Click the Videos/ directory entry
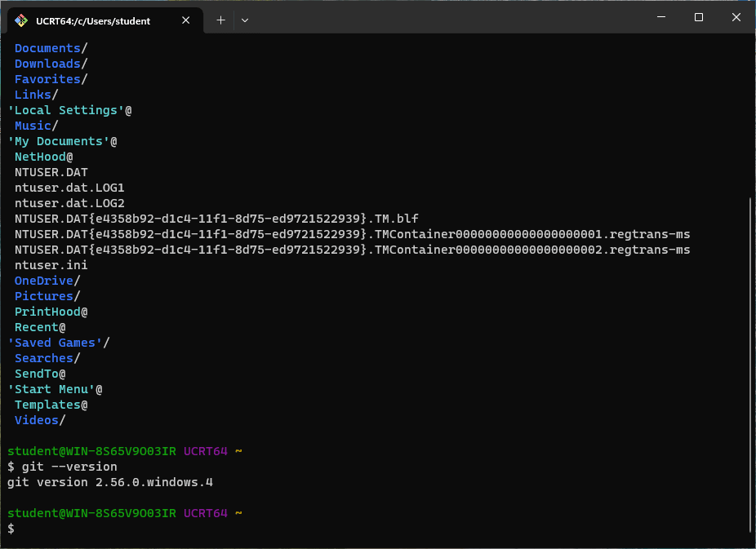The height and width of the screenshot is (549, 756). pyautogui.click(x=40, y=420)
